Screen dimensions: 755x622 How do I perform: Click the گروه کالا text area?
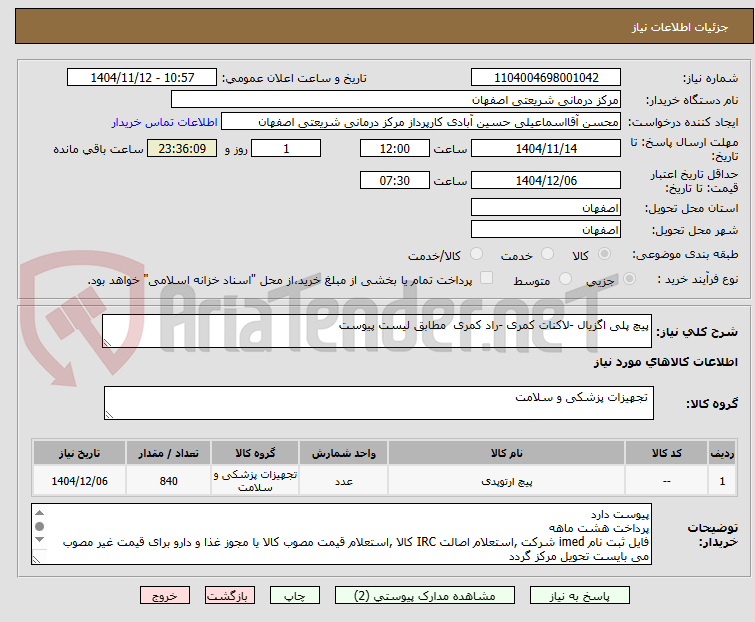378,403
